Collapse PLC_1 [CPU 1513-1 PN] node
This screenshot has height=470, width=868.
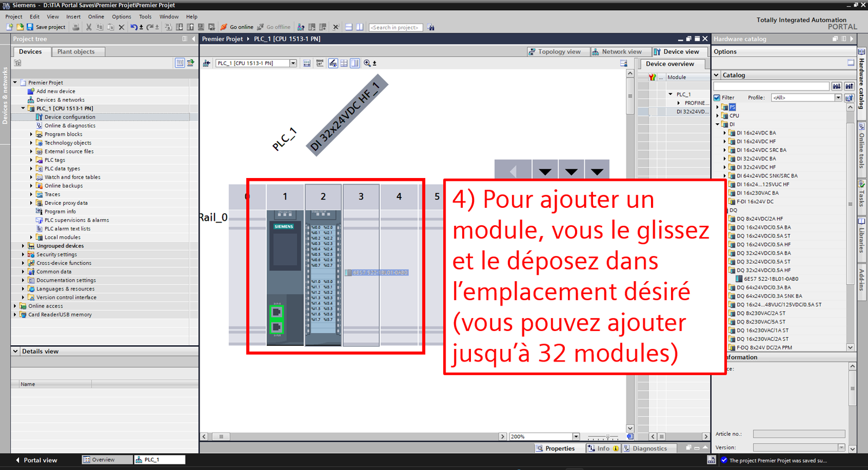tap(23, 109)
